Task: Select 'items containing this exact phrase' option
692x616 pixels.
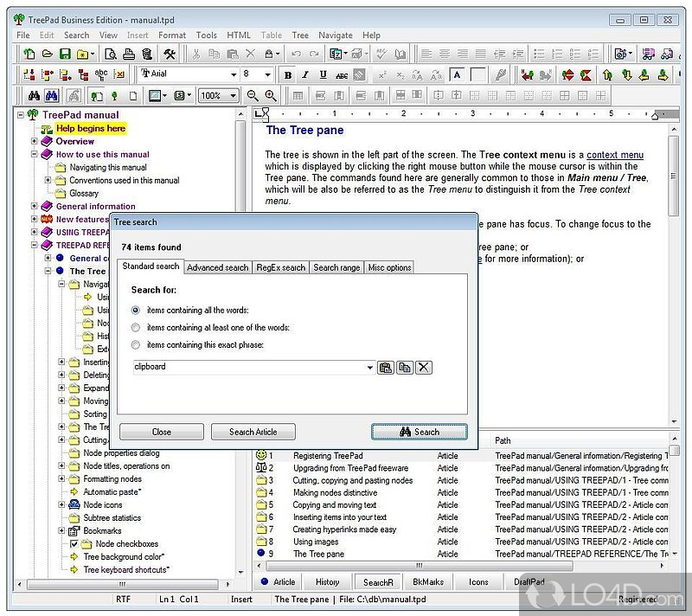Action: [x=135, y=345]
